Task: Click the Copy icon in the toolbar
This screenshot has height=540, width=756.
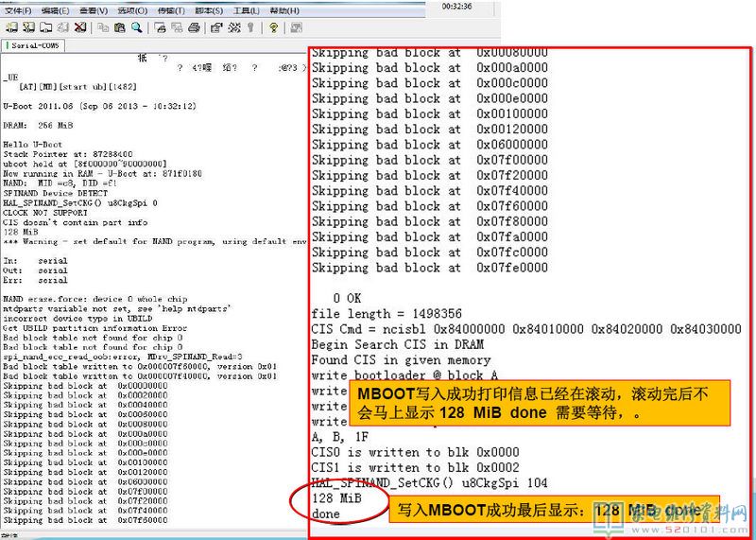Action: coord(102,28)
